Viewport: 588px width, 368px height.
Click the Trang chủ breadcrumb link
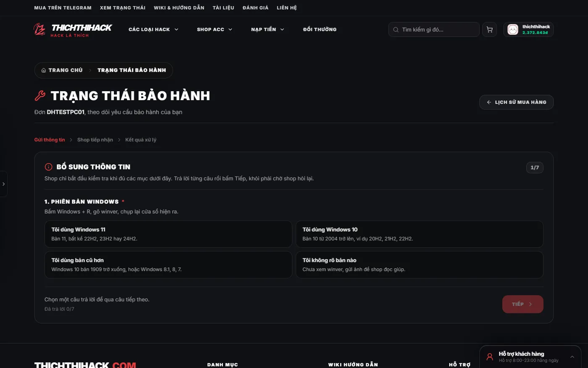tap(62, 70)
